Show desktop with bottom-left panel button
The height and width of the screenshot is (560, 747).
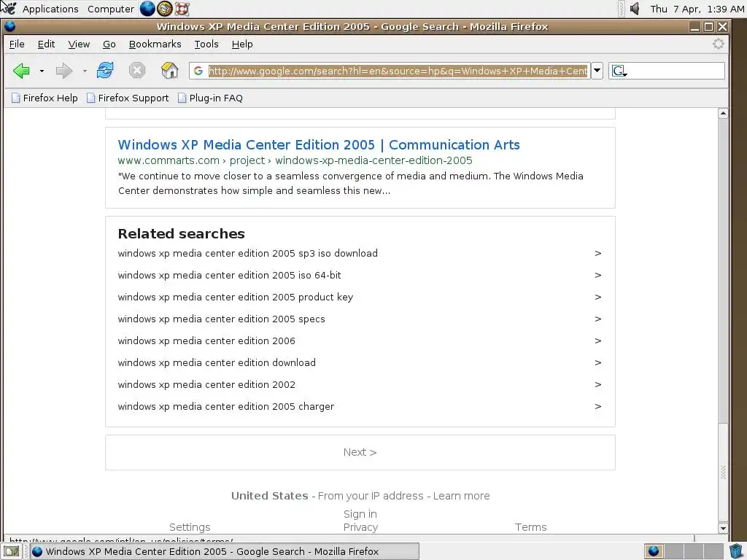coord(12,551)
